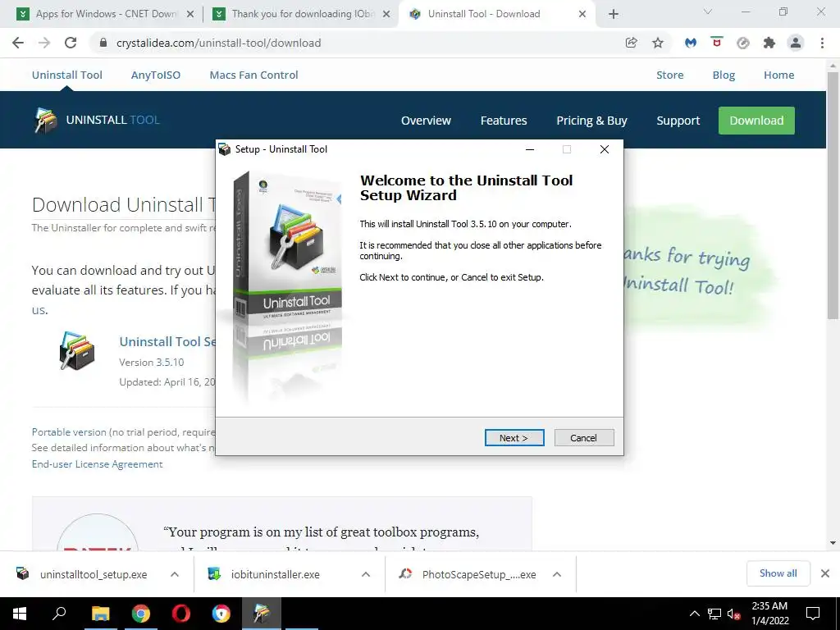Open uninstalltool_setup.exe download item
The width and height of the screenshot is (840, 630).
pos(94,574)
